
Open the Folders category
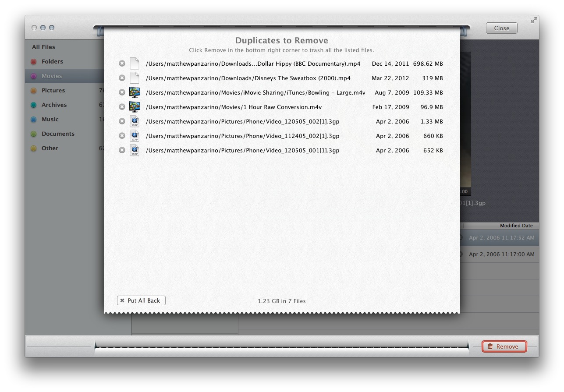[52, 61]
